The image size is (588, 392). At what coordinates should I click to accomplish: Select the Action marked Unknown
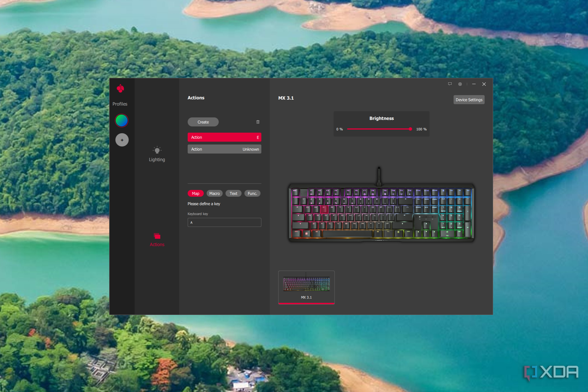click(x=224, y=149)
